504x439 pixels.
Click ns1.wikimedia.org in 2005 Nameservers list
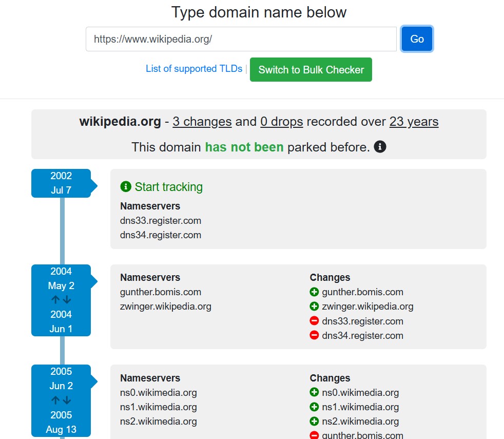(158, 407)
